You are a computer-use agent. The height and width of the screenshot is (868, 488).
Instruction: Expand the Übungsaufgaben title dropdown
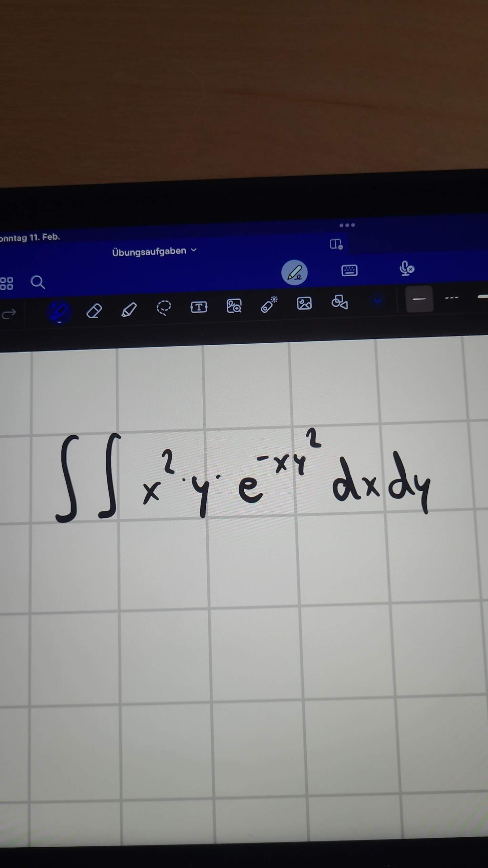click(x=154, y=251)
